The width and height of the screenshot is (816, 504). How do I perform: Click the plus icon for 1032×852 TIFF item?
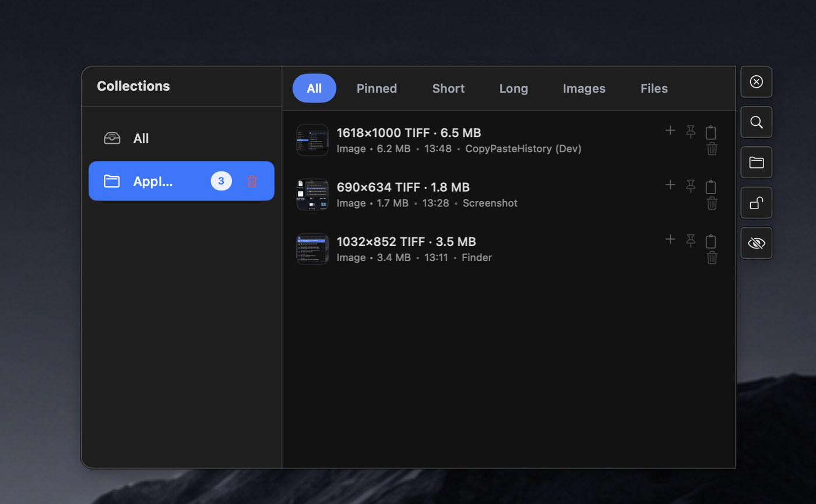coord(670,239)
